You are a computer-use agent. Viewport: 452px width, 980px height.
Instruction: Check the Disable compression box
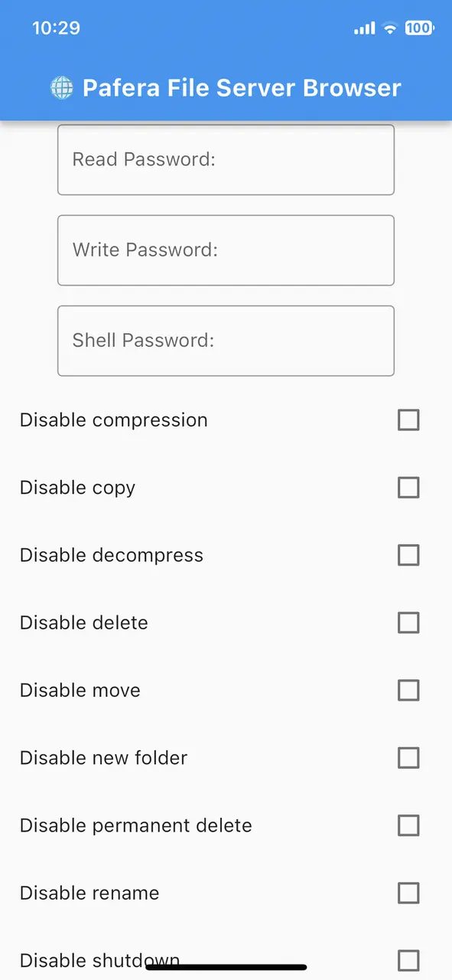(x=408, y=420)
